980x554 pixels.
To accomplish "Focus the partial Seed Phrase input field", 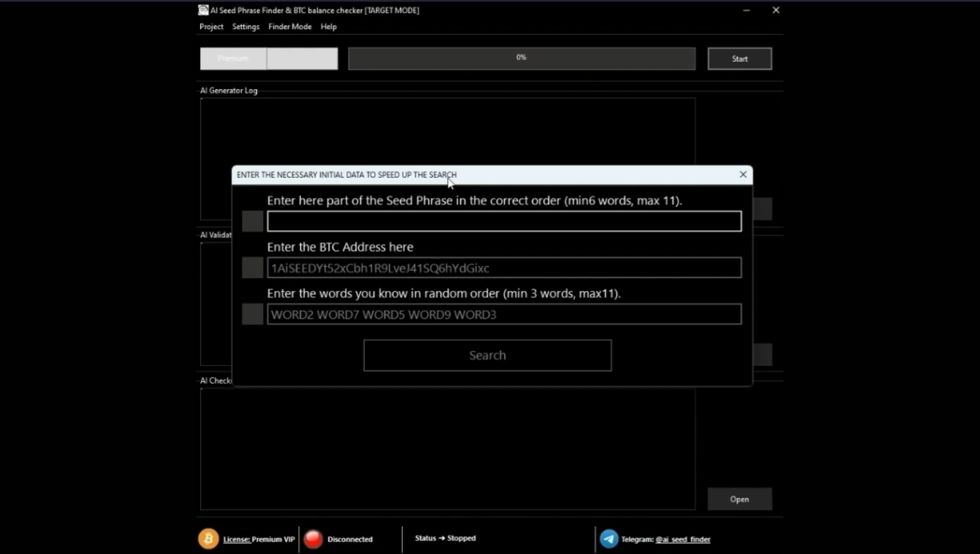I will click(504, 221).
